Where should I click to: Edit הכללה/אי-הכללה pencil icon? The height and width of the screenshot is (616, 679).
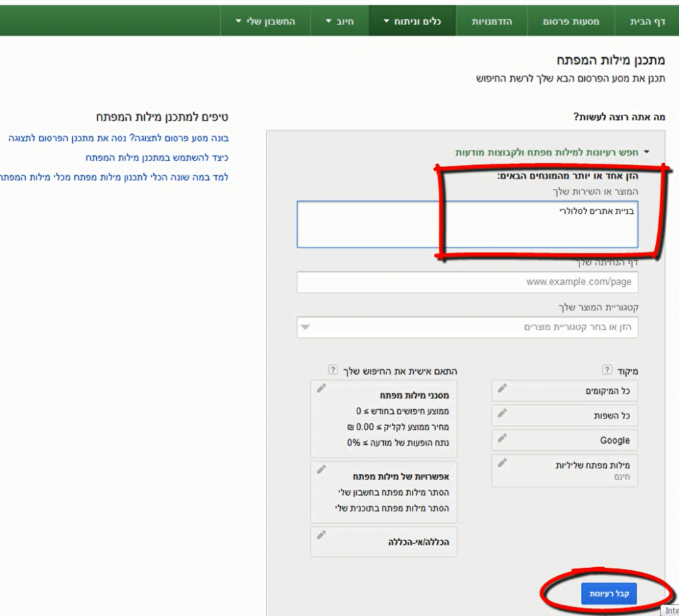322,535
